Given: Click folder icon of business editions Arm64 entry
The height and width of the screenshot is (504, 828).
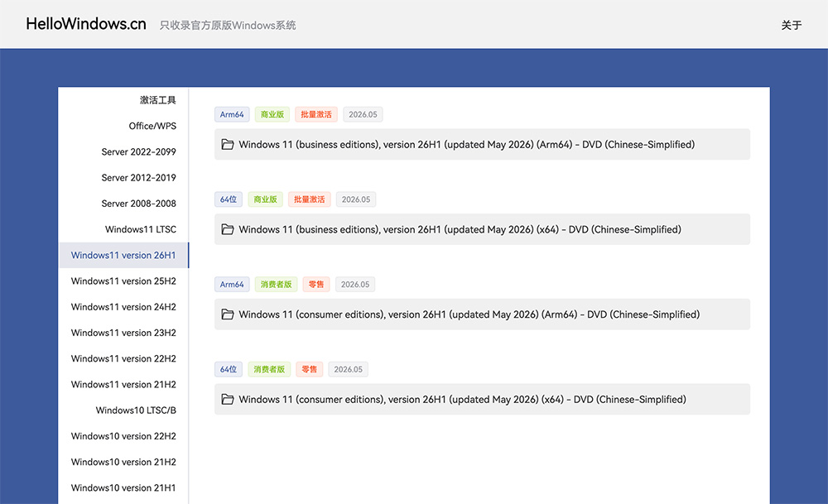Looking at the screenshot, I should point(228,144).
